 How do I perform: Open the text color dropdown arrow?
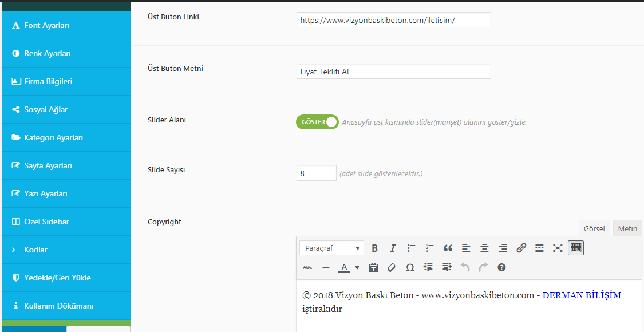coord(357,267)
